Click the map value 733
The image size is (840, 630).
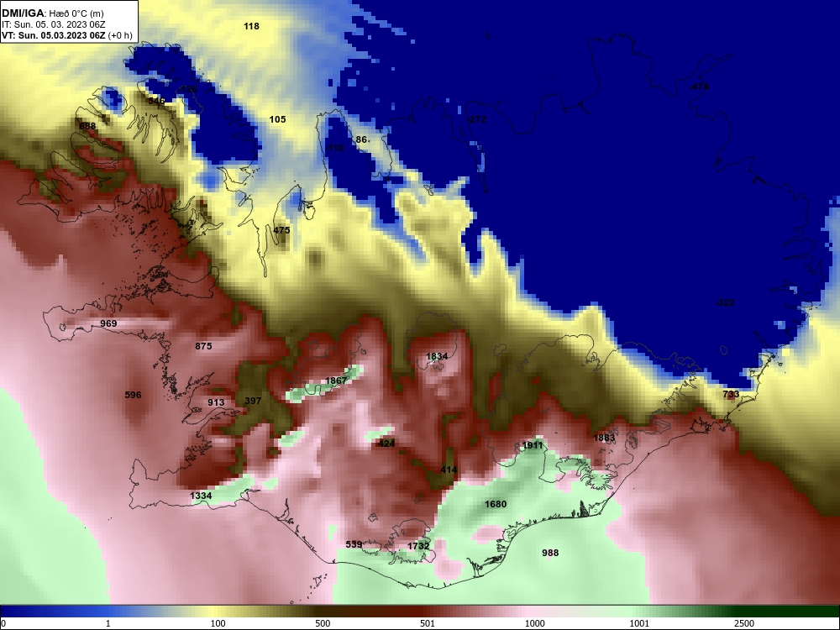[732, 394]
